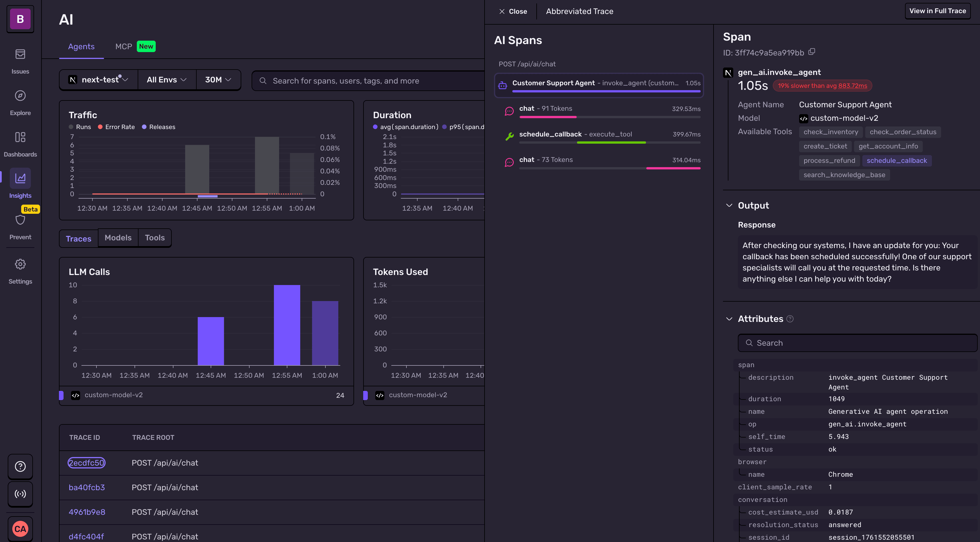Open trace 2ecdfc50 from the trace list
The height and width of the screenshot is (542, 980).
(x=86, y=462)
